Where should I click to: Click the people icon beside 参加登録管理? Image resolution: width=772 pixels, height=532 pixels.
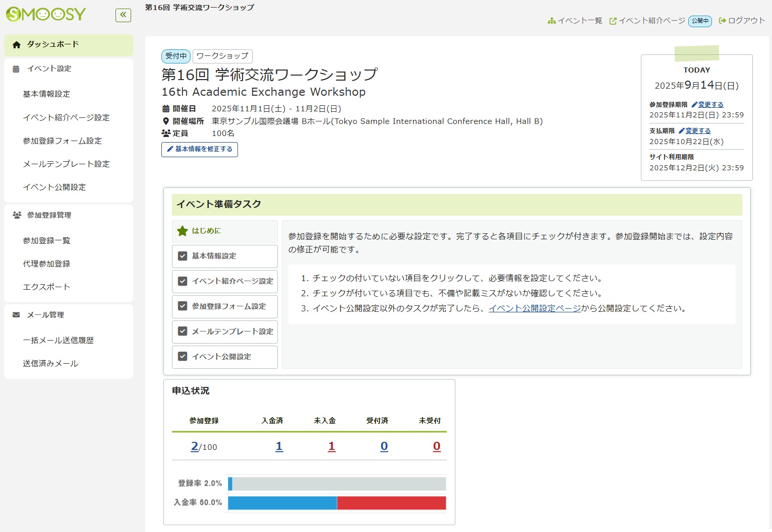pos(17,215)
